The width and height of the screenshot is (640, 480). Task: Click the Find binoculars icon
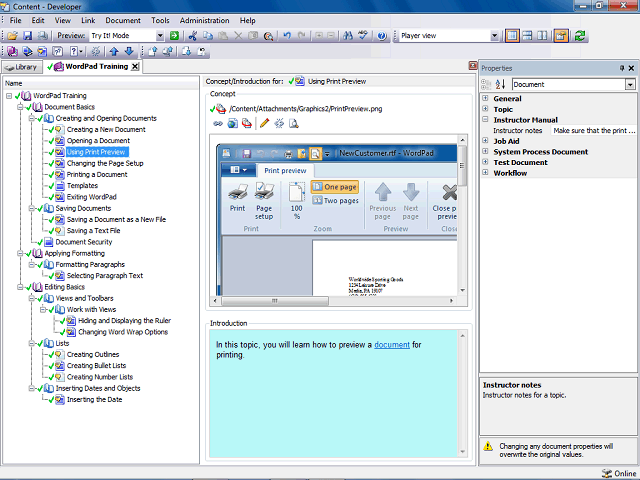[x=348, y=36]
